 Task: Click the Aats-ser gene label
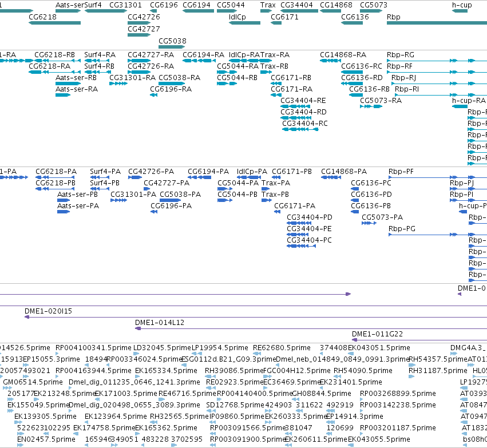[70, 5]
